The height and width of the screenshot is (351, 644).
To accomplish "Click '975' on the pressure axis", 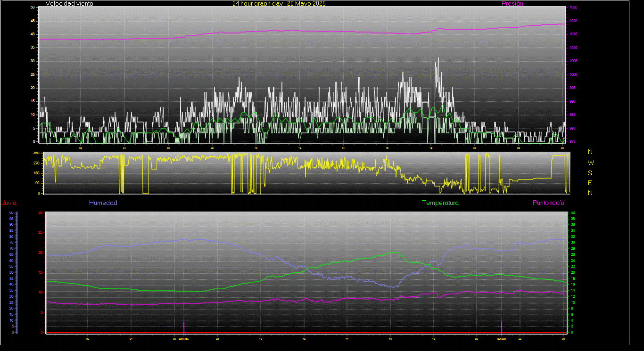I will pyautogui.click(x=572, y=141).
